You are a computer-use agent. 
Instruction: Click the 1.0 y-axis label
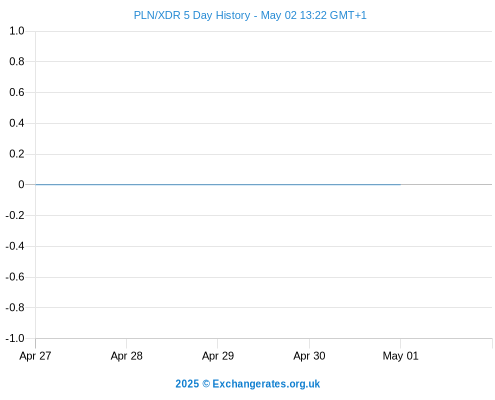(x=17, y=31)
